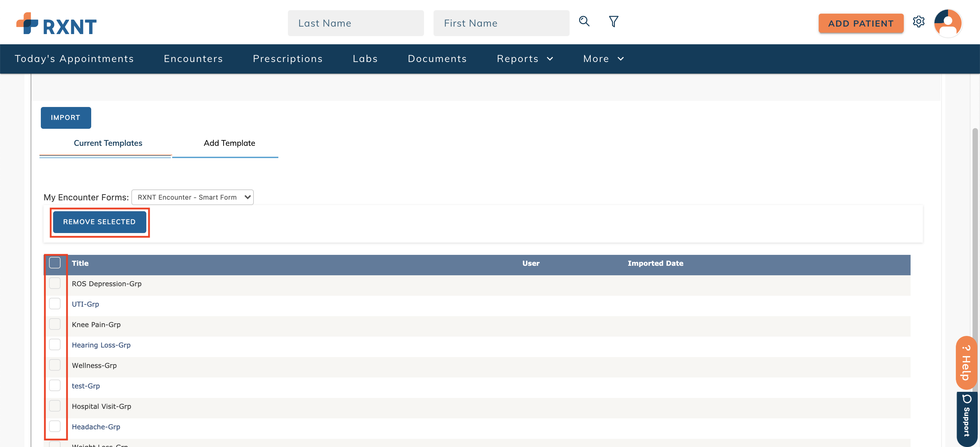Click the Last Name search field
980x447 pixels.
356,23
